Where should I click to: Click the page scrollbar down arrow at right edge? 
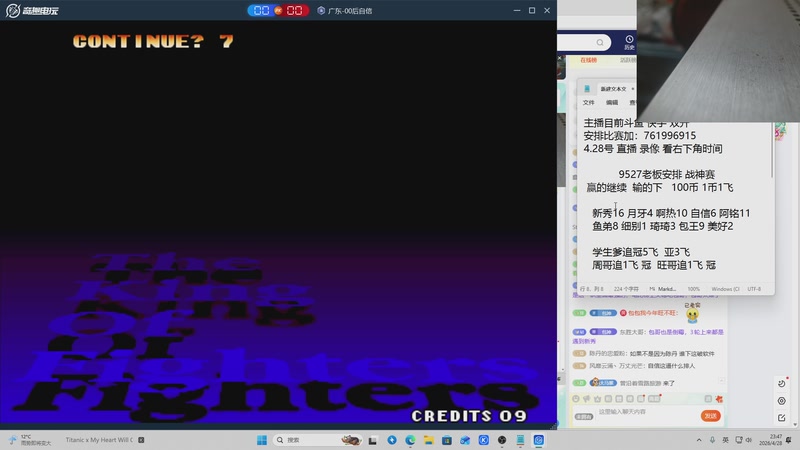pyautogui.click(x=795, y=424)
